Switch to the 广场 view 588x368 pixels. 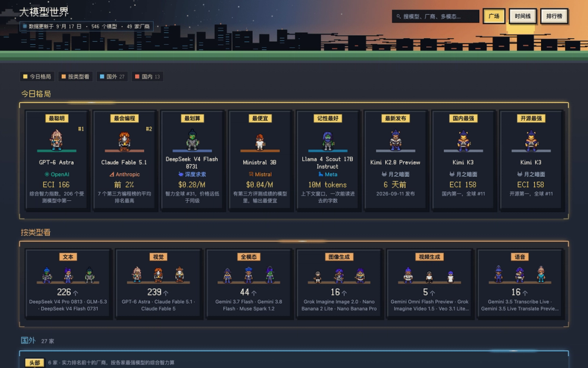tap(493, 16)
